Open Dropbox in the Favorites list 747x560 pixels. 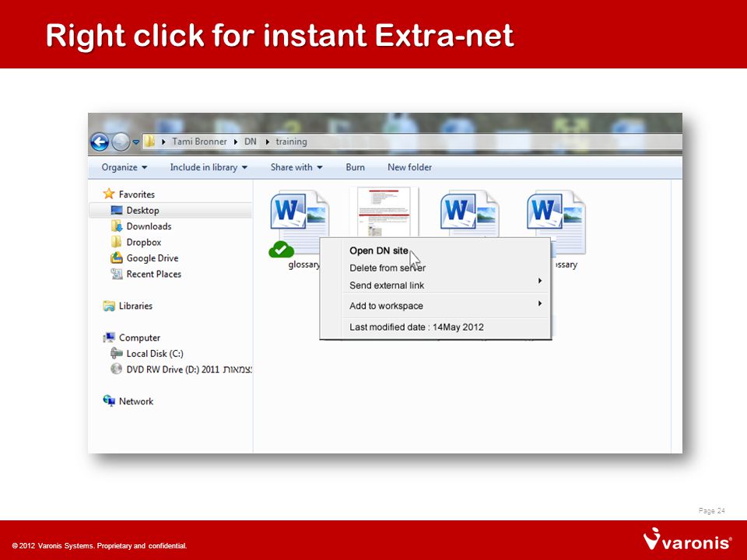pyautogui.click(x=143, y=243)
